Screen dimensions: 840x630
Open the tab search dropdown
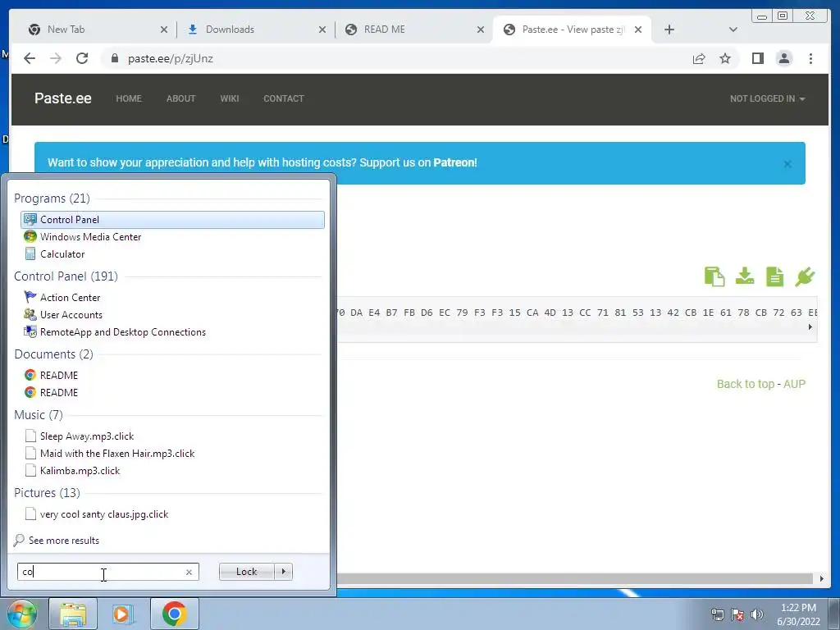733,30
